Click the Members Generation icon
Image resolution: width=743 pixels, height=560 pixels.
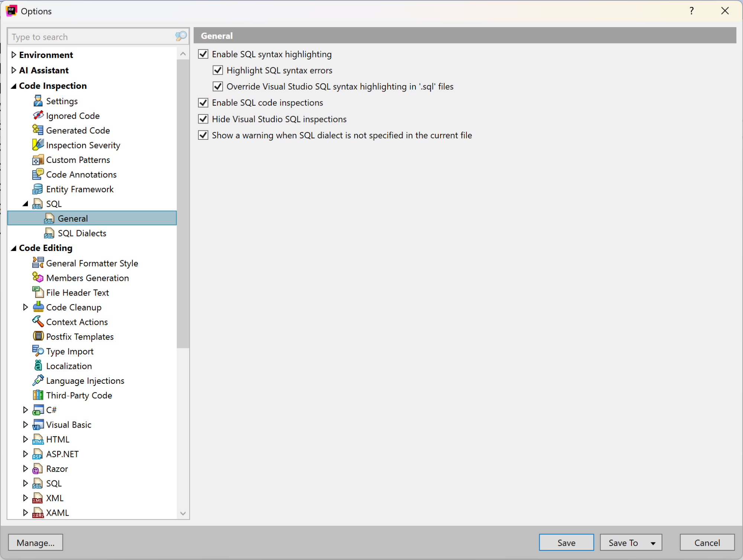tap(38, 278)
